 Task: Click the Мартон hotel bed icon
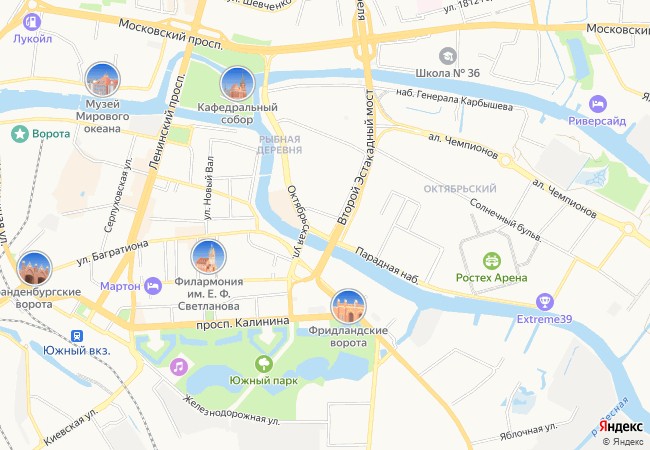153,286
